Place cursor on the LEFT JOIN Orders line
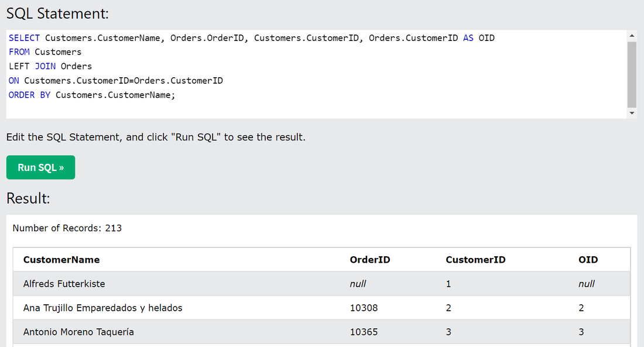 pos(50,66)
